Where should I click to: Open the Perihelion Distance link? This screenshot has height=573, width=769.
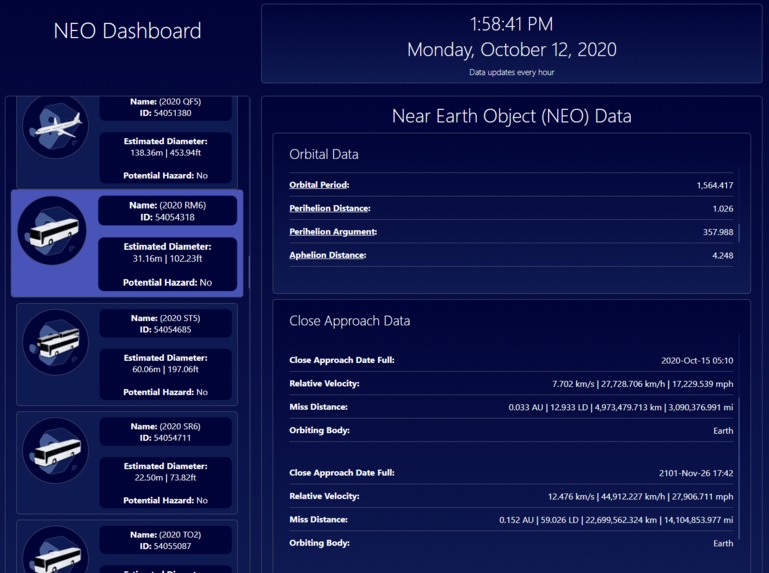(x=330, y=208)
